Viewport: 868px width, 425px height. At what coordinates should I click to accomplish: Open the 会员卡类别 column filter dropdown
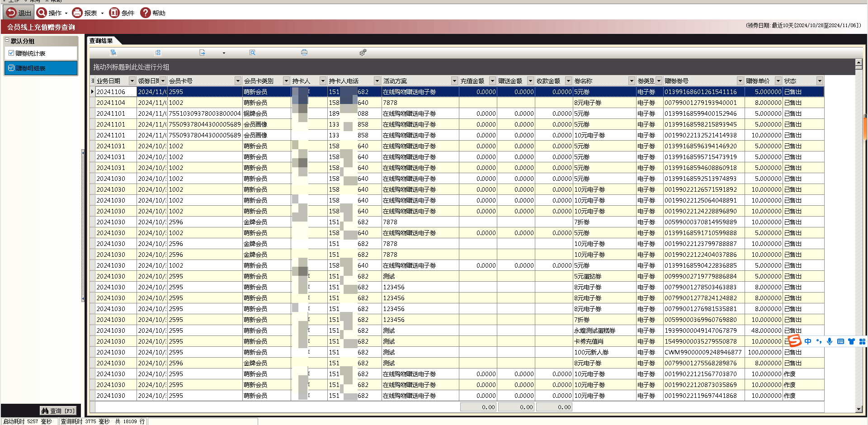286,81
